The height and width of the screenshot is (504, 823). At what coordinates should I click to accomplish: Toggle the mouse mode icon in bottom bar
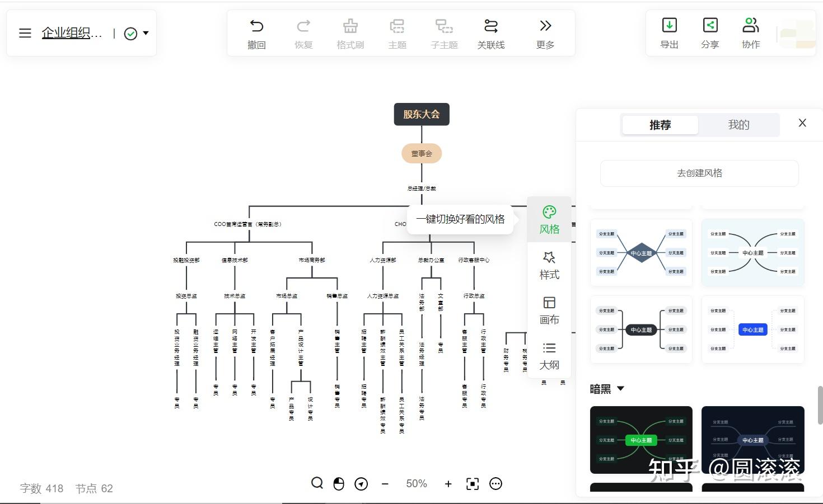(x=339, y=484)
